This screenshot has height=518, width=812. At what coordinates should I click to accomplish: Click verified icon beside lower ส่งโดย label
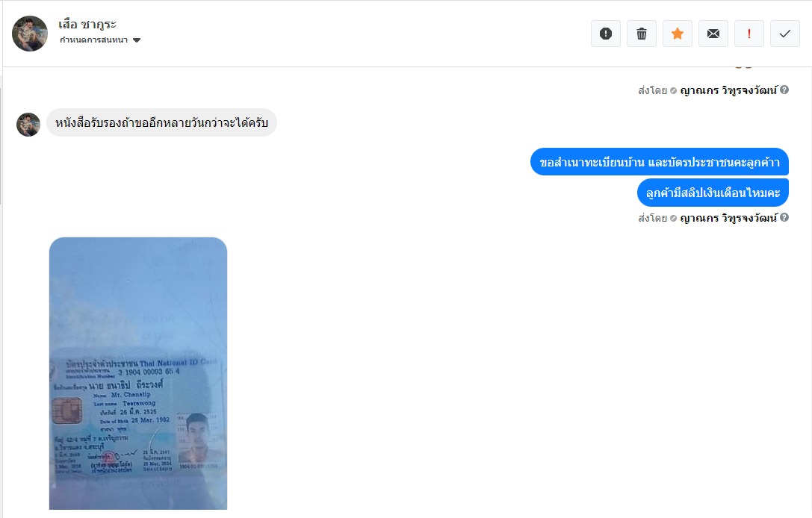pyautogui.click(x=673, y=219)
